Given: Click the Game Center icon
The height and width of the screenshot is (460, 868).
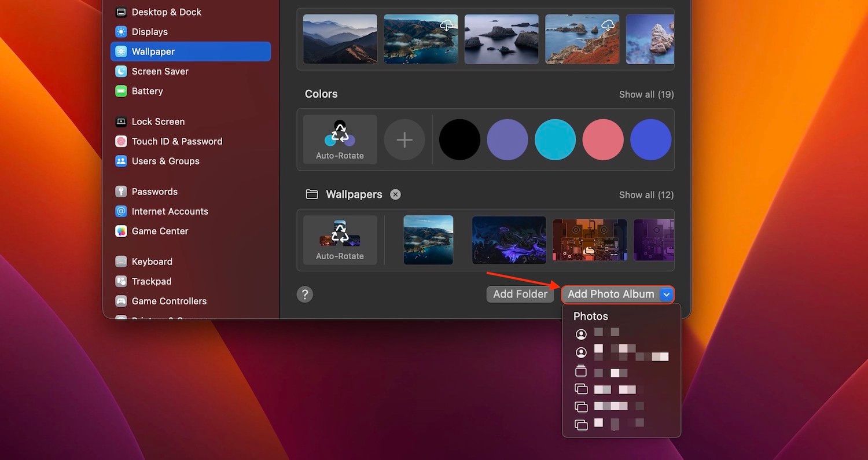Looking at the screenshot, I should 121,231.
